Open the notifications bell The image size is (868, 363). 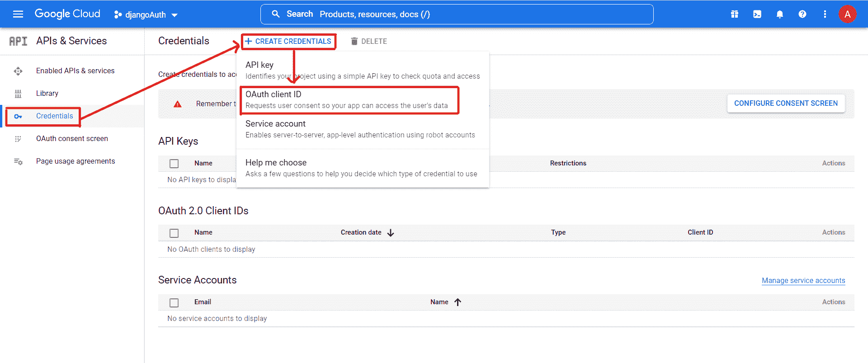click(780, 14)
